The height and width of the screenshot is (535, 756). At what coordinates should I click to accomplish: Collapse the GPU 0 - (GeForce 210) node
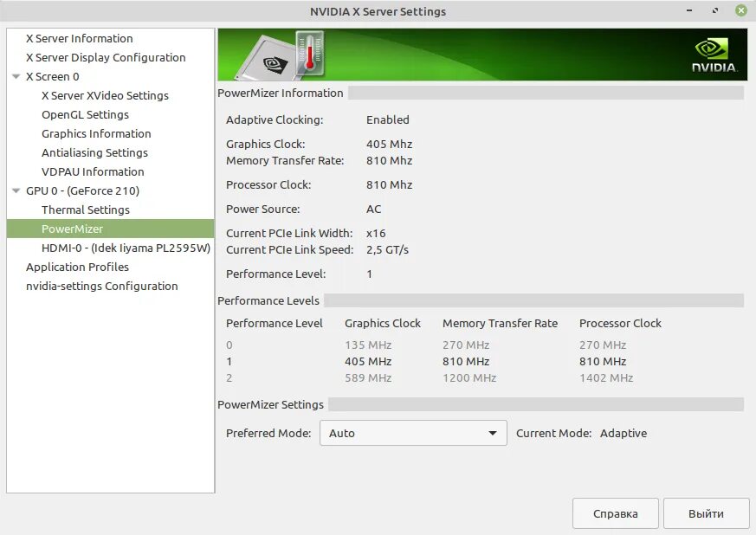16,190
